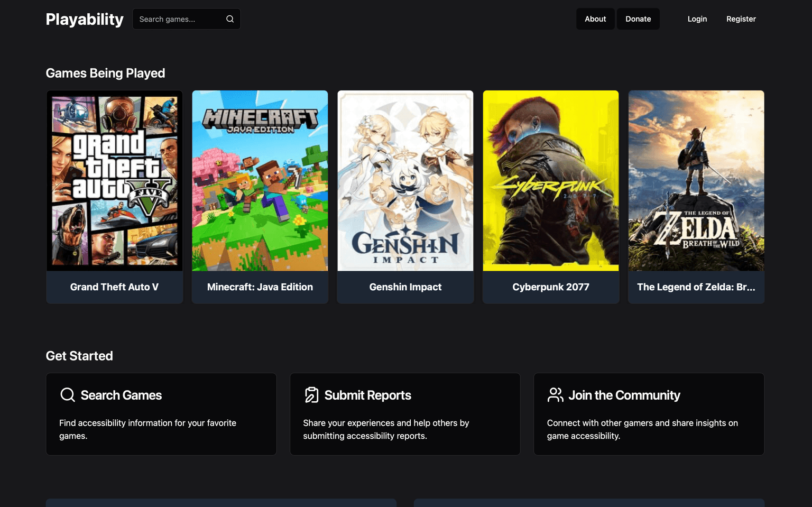Click 'Find accessibility information' description text
This screenshot has height=507, width=812.
(x=148, y=429)
